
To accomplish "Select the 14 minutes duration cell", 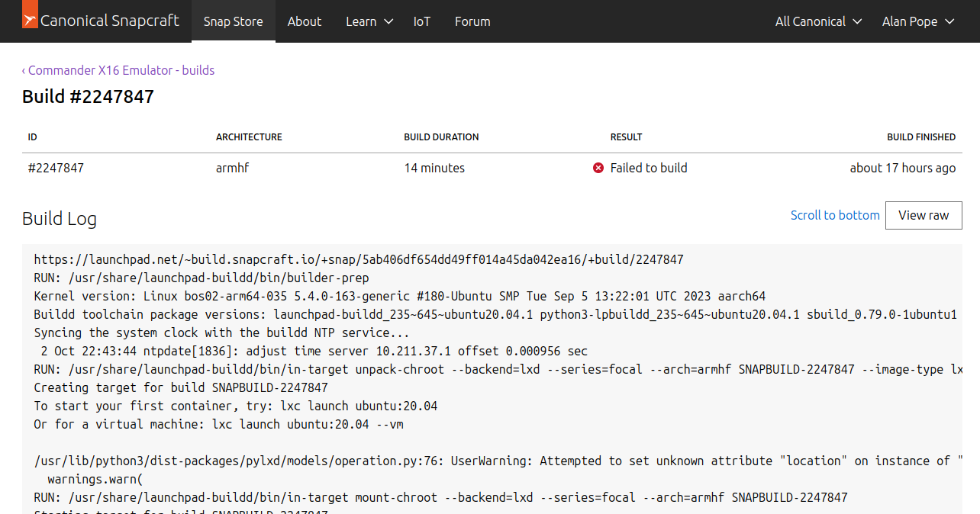I will pyautogui.click(x=434, y=168).
